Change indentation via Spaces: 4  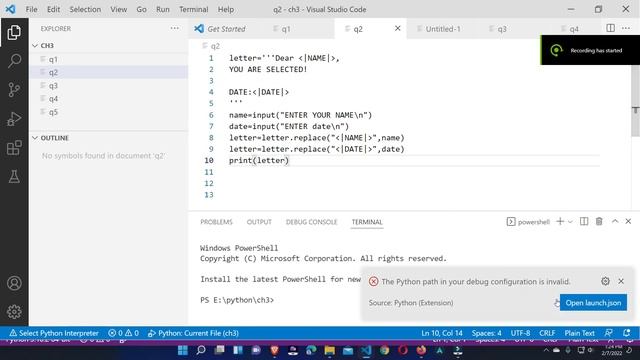coord(487,333)
